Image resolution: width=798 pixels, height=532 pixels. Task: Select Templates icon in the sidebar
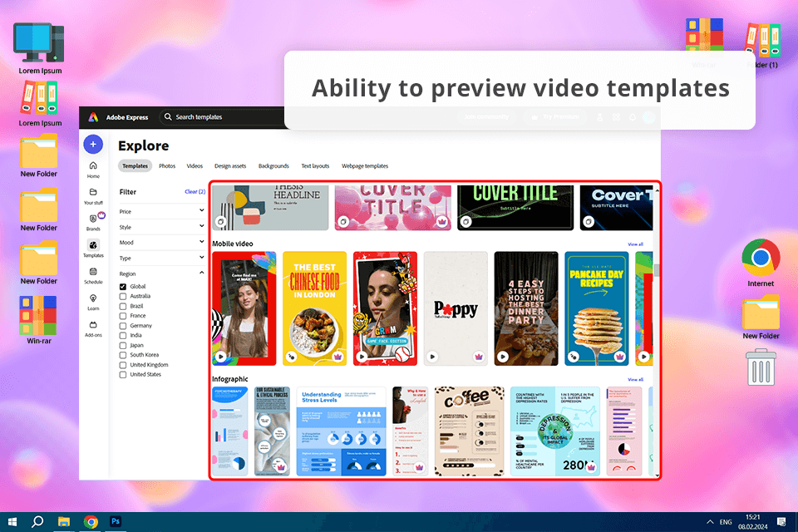click(93, 245)
